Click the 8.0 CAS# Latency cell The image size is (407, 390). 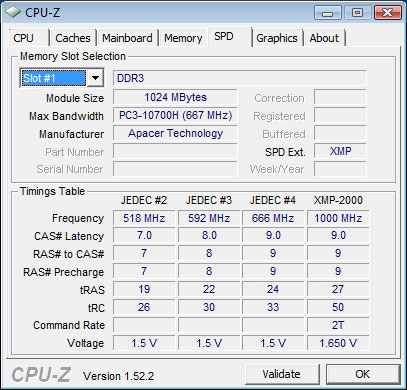click(209, 235)
